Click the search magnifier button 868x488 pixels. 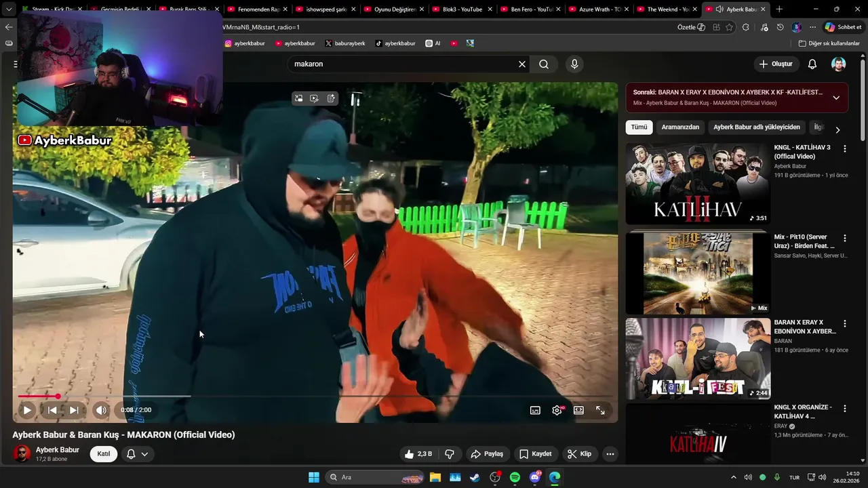pos(544,64)
